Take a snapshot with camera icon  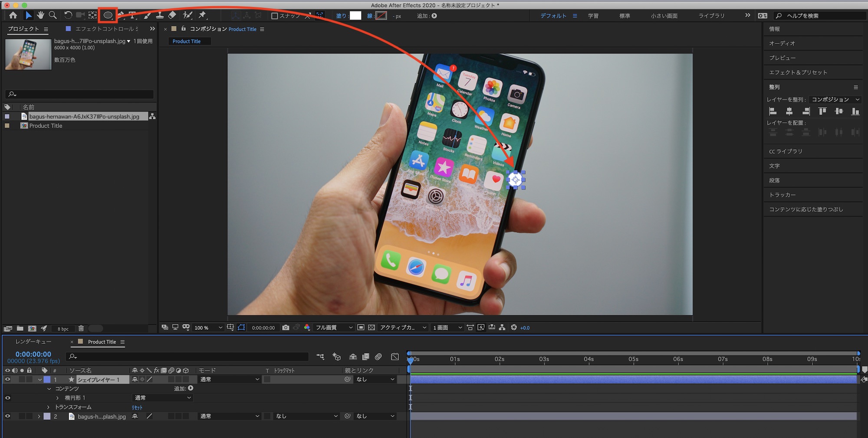point(286,327)
